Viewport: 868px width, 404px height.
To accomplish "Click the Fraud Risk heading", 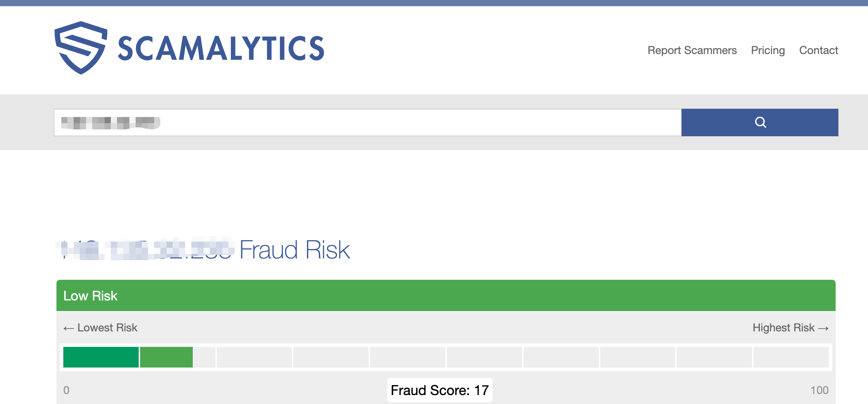I will point(294,250).
